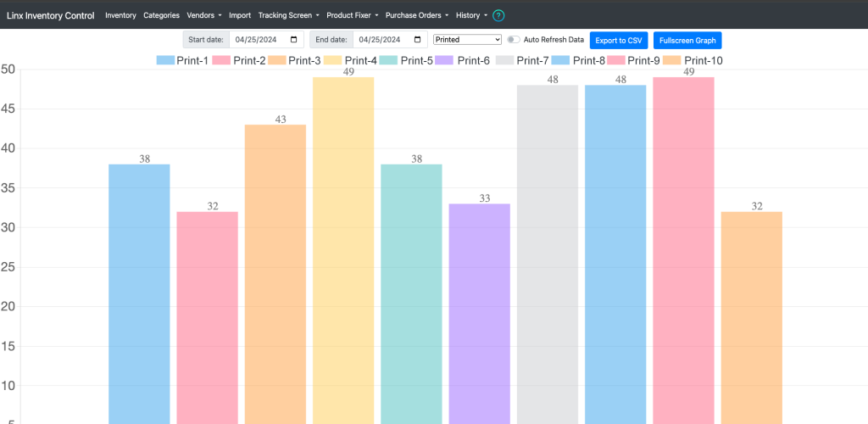Toggle the Auto Refresh Data switch

[x=514, y=40]
